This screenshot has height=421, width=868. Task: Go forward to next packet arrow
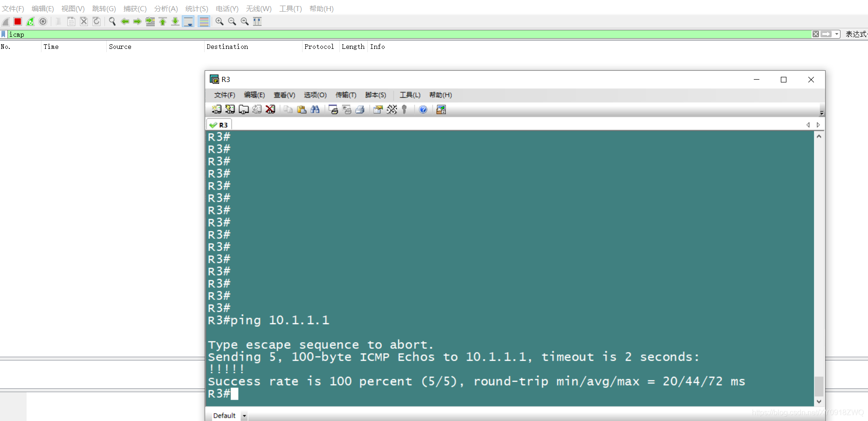138,21
